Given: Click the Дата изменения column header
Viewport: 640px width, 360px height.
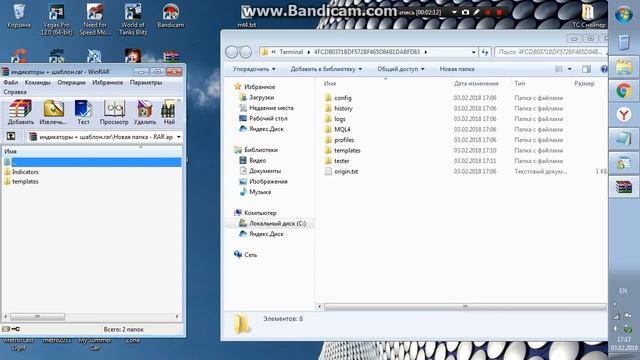Looking at the screenshot, I should click(476, 83).
